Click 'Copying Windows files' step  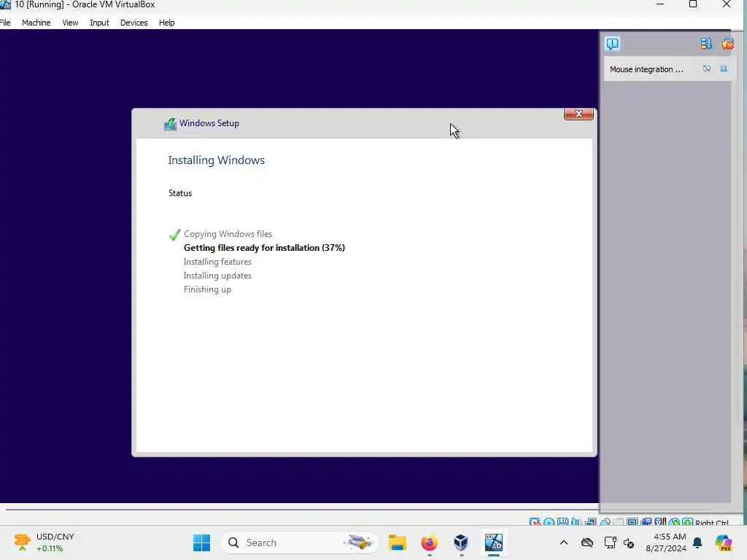[228, 234]
